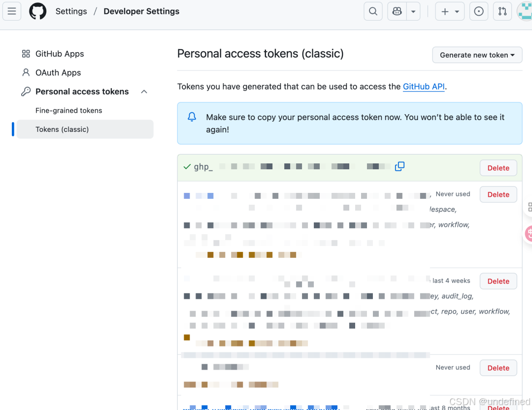Click the 'ct, repo, user, workflow,' scopes text

point(470,312)
